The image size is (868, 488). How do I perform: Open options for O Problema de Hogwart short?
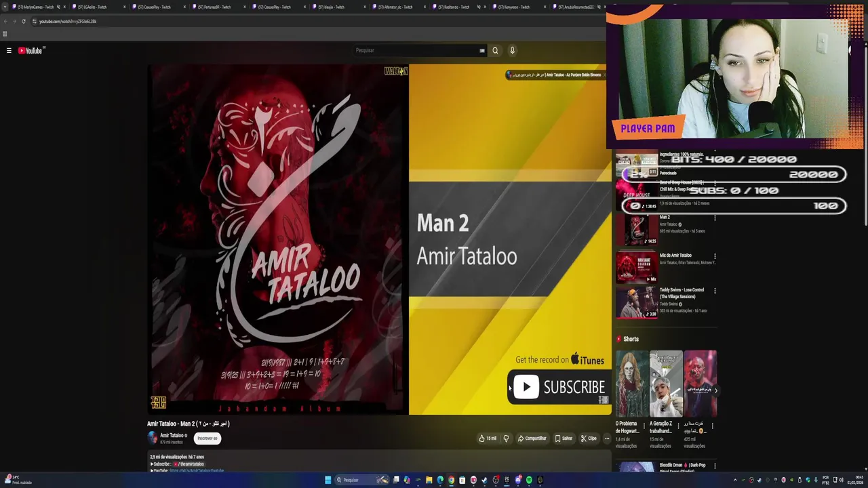coord(644,426)
